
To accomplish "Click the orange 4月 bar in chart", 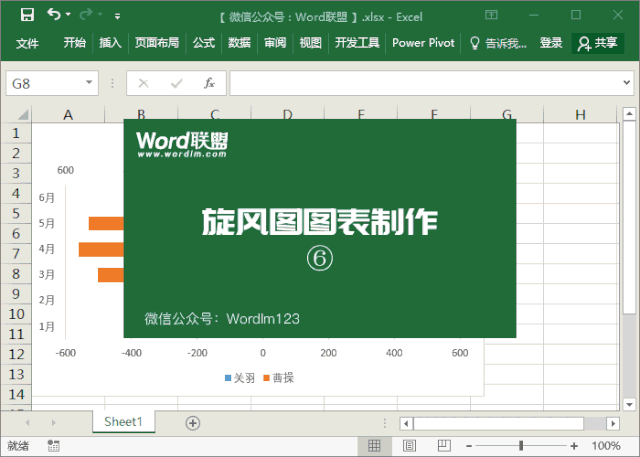I will click(101, 249).
